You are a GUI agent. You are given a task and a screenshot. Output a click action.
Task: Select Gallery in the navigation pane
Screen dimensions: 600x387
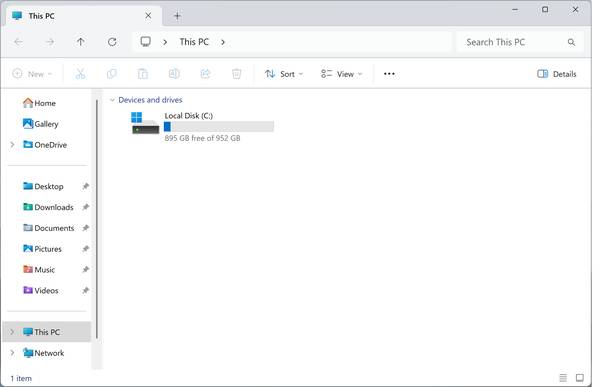coord(40,124)
